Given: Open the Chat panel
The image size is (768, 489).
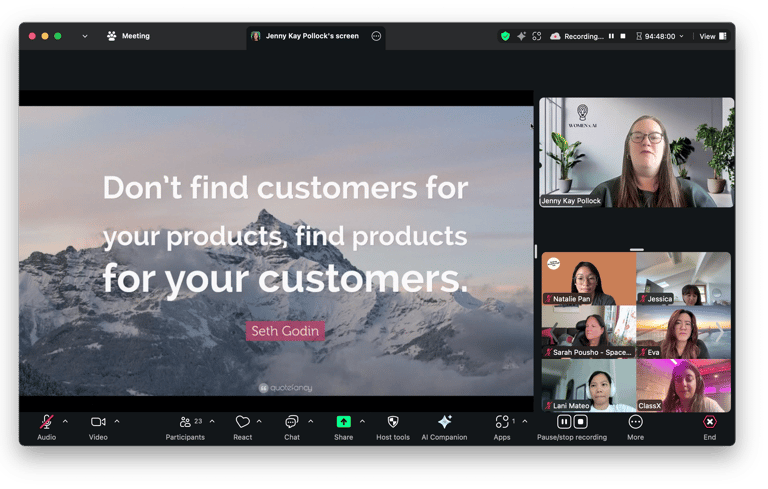Looking at the screenshot, I should tap(292, 428).
